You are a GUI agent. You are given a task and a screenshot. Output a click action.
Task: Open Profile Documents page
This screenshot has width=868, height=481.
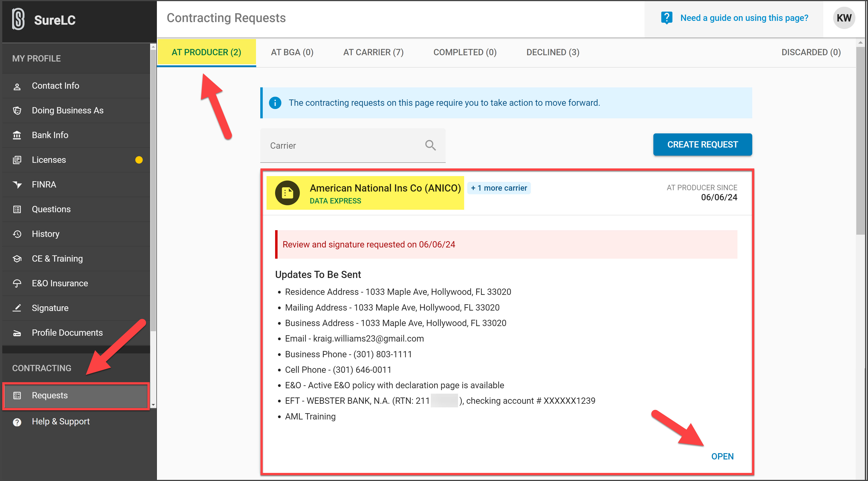[76, 333]
